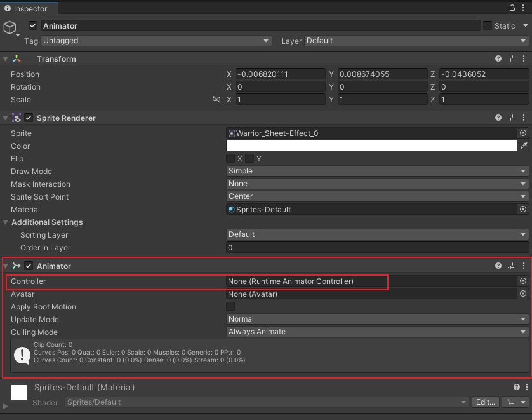Open the Sprite object picker
Screen dimensions: 532x420
tap(523, 133)
